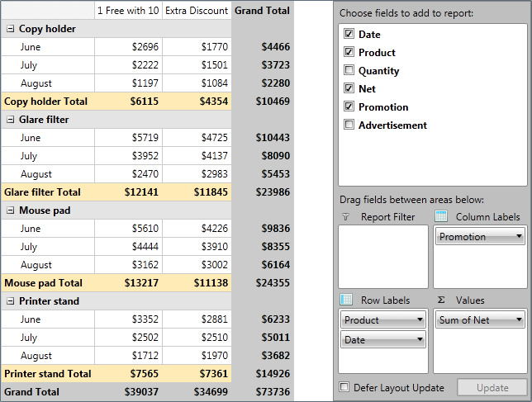532x402 pixels.
Task: Click the $39037 grand total cell
Action: pos(128,392)
